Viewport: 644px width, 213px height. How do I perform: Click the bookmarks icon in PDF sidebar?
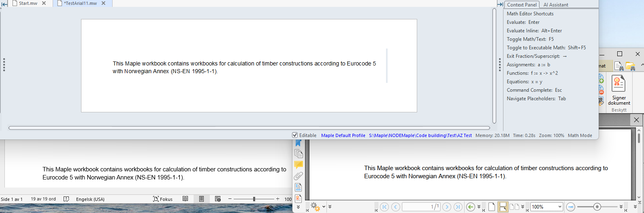click(299, 143)
